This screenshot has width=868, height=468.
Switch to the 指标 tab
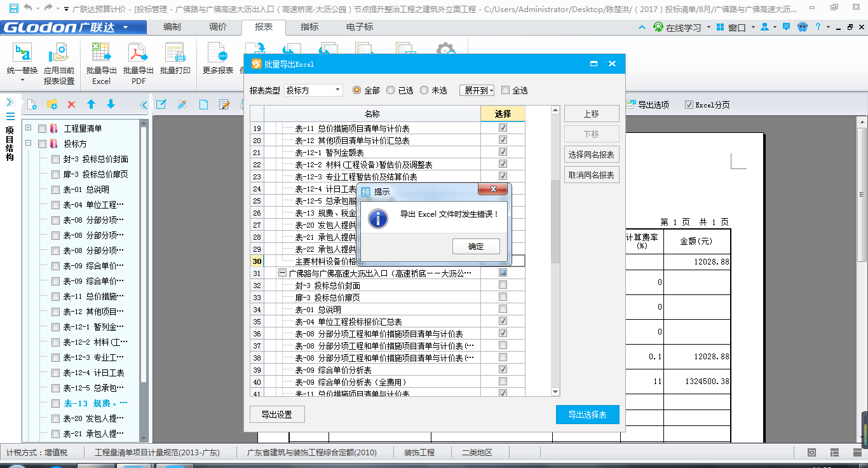point(309,27)
